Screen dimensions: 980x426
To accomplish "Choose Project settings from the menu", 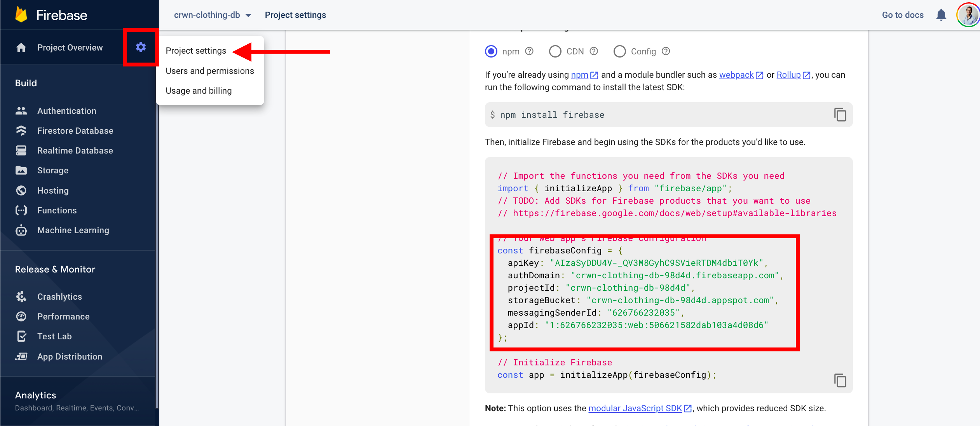I will pyautogui.click(x=196, y=51).
